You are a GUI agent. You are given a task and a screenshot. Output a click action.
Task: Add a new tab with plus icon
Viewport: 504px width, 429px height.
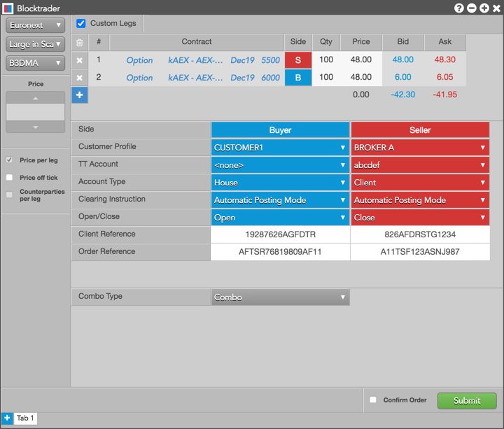point(7,418)
